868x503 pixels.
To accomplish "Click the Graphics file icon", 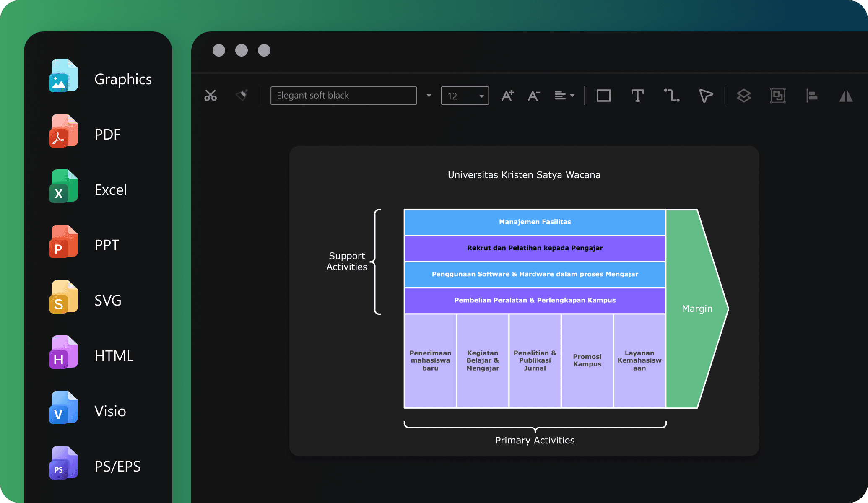I will point(64,75).
